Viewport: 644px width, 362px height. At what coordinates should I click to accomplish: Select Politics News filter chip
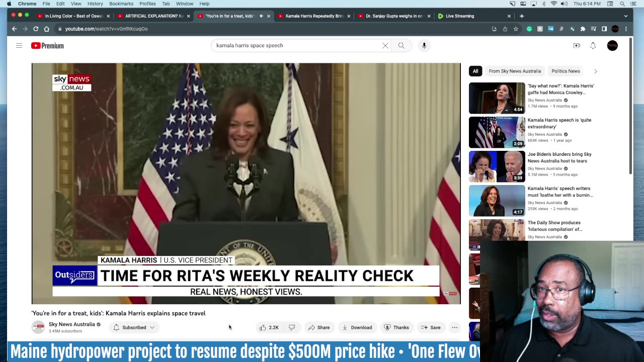point(566,71)
